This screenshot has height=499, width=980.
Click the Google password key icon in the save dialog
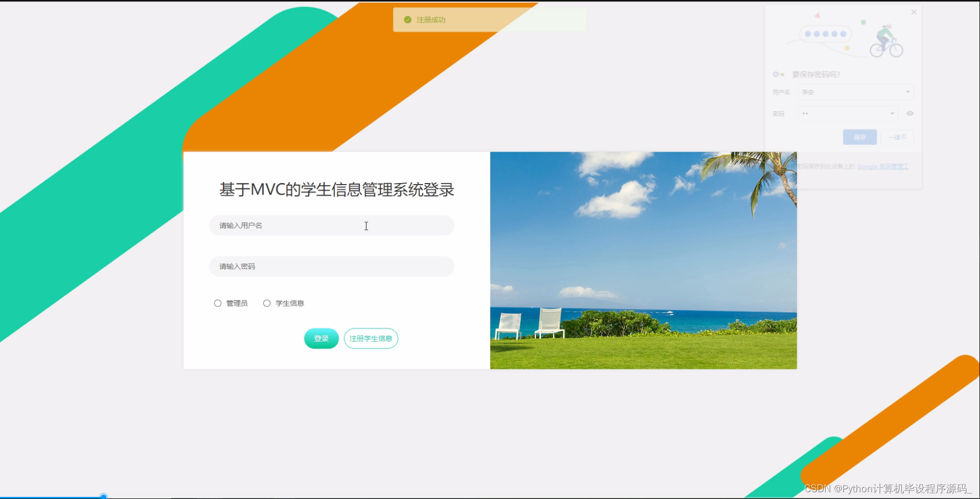[x=779, y=74]
